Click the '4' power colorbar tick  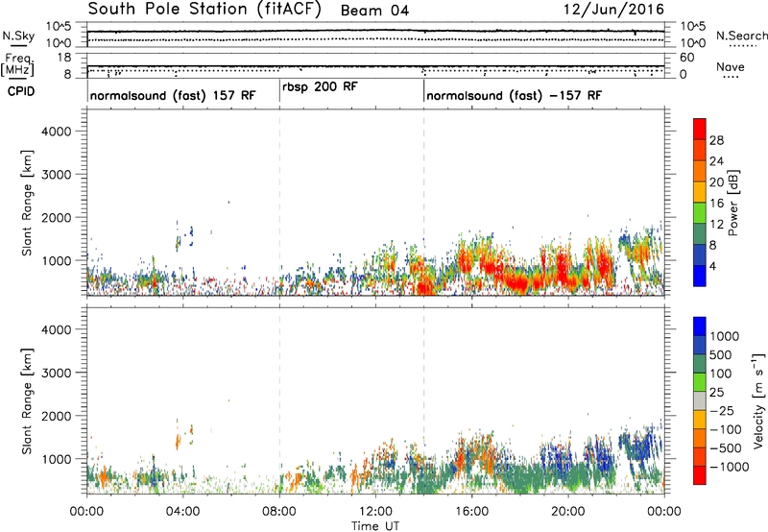(713, 267)
